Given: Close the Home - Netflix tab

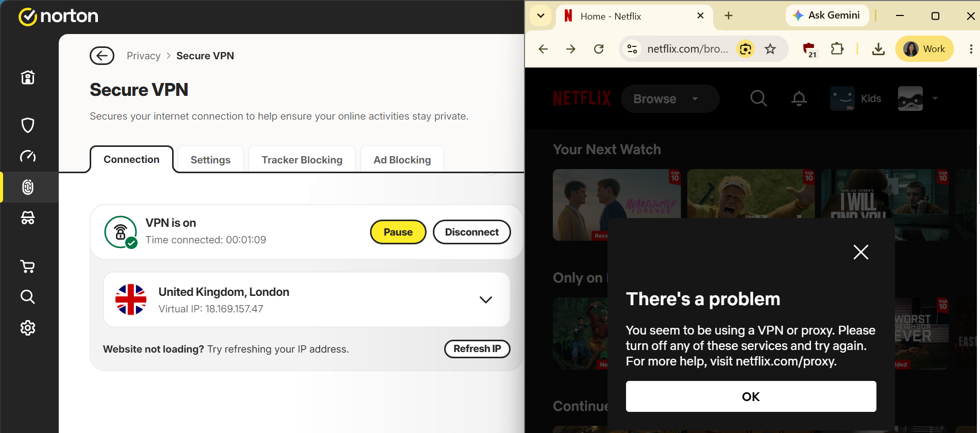Looking at the screenshot, I should click(x=700, y=16).
